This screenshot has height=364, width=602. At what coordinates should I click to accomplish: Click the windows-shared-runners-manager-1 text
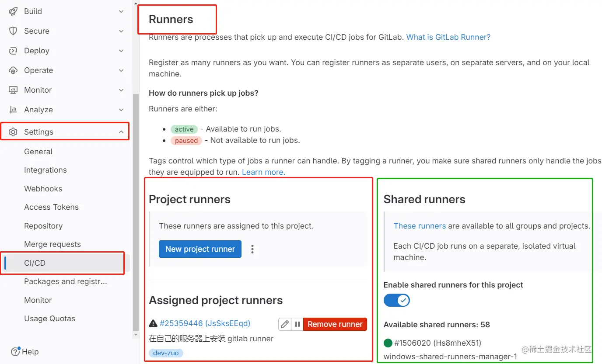[450, 357]
